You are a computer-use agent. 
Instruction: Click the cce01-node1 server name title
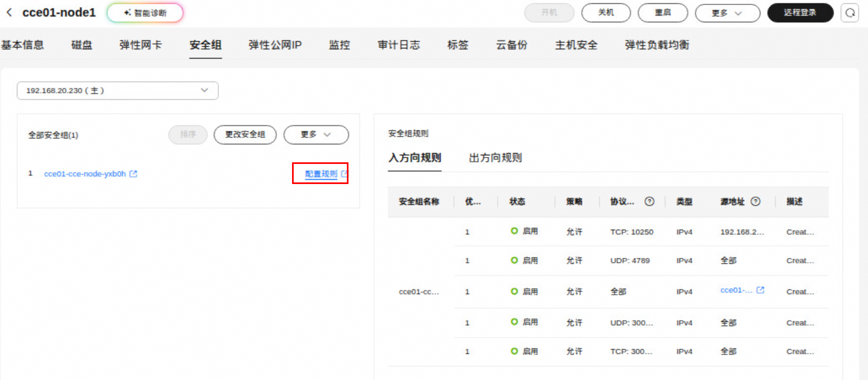point(59,12)
